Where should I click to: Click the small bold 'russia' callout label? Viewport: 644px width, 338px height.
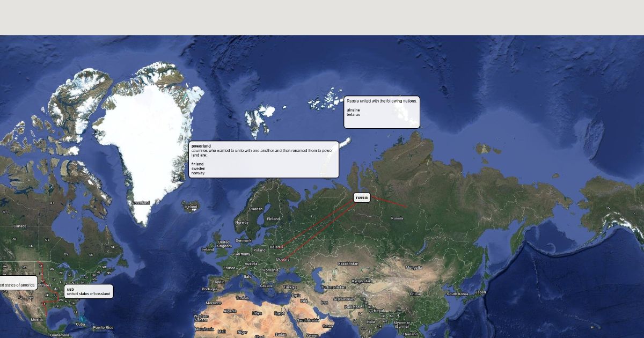coord(362,197)
